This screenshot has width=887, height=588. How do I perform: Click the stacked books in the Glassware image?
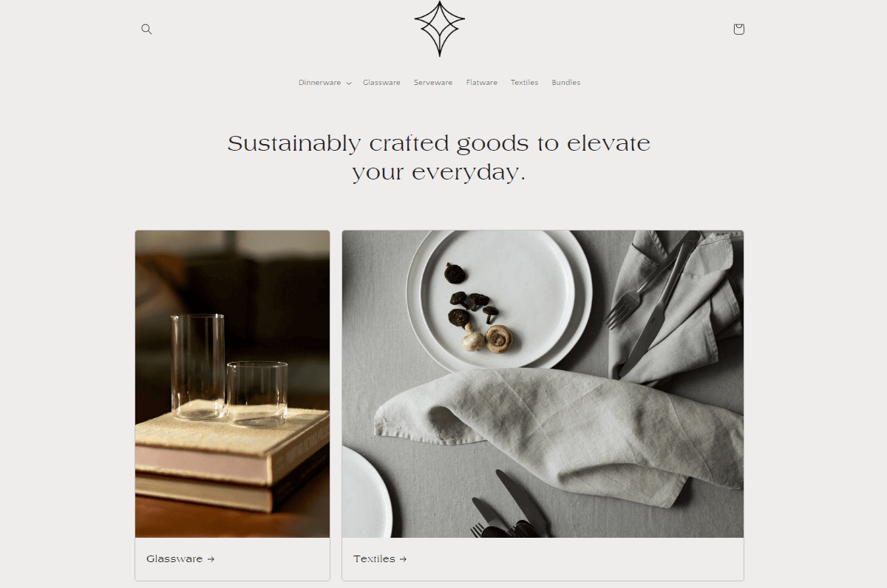tap(232, 458)
